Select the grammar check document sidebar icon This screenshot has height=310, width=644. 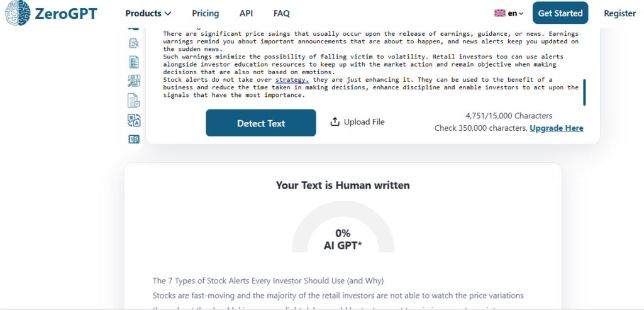[x=133, y=100]
